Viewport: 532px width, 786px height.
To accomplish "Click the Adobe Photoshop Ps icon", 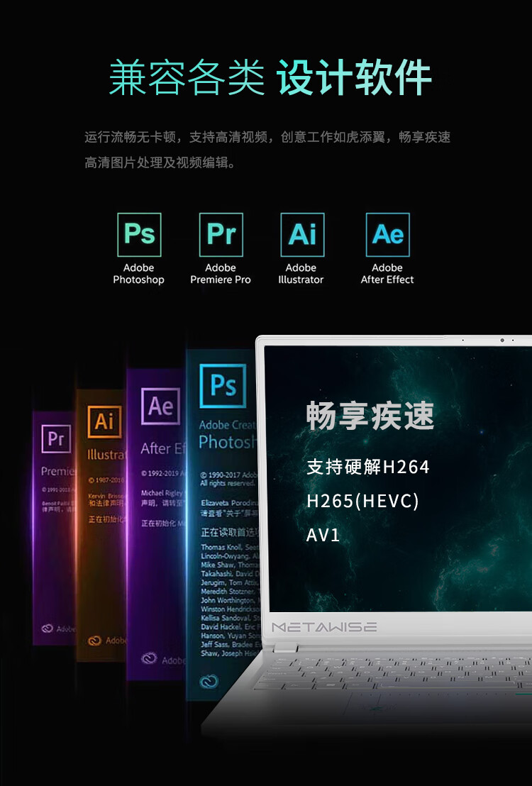I will [x=139, y=235].
